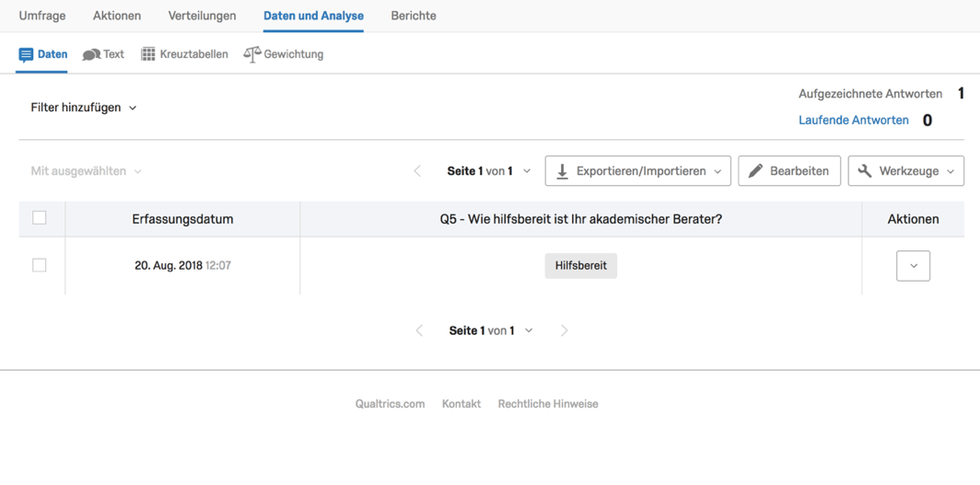Click the download arrow icon in Exportieren/Importieren
The image size is (980, 485).
click(x=563, y=171)
